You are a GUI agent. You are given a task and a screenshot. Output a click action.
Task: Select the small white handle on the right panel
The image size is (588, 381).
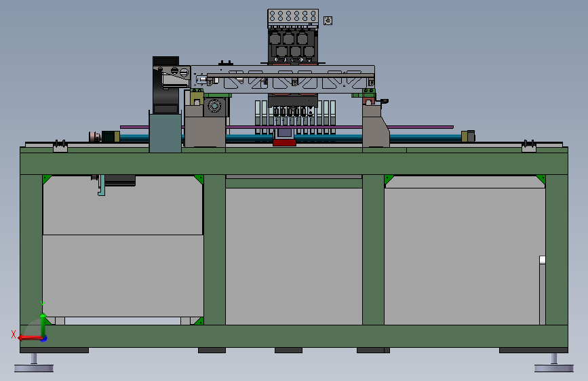[543, 260]
